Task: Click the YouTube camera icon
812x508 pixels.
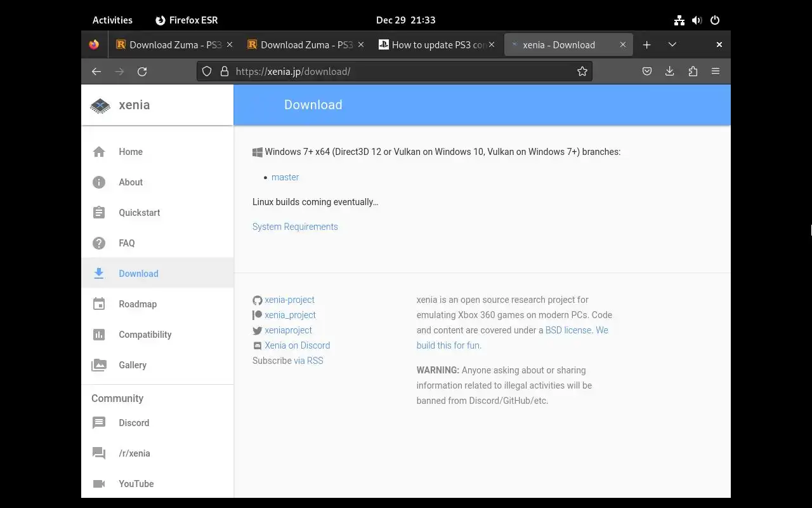Action: pyautogui.click(x=99, y=484)
